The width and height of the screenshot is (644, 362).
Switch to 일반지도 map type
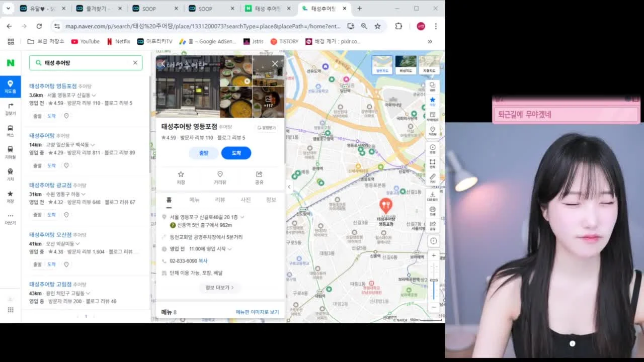pos(382,65)
